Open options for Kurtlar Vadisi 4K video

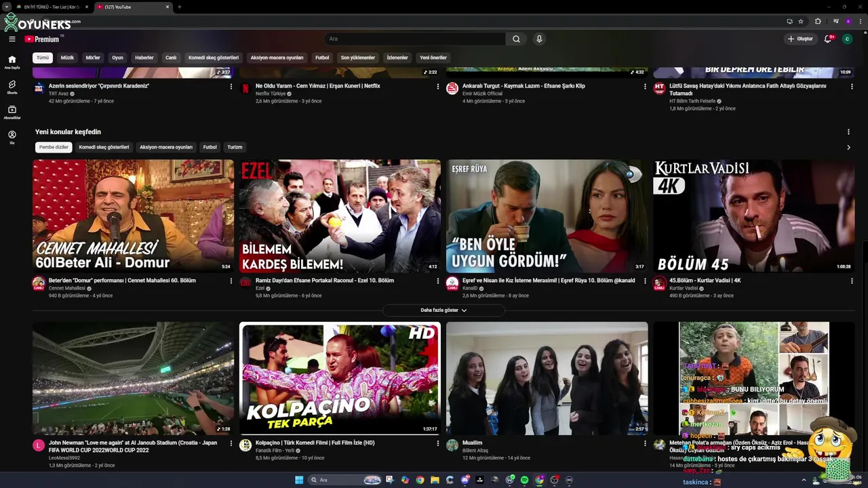[852, 281]
